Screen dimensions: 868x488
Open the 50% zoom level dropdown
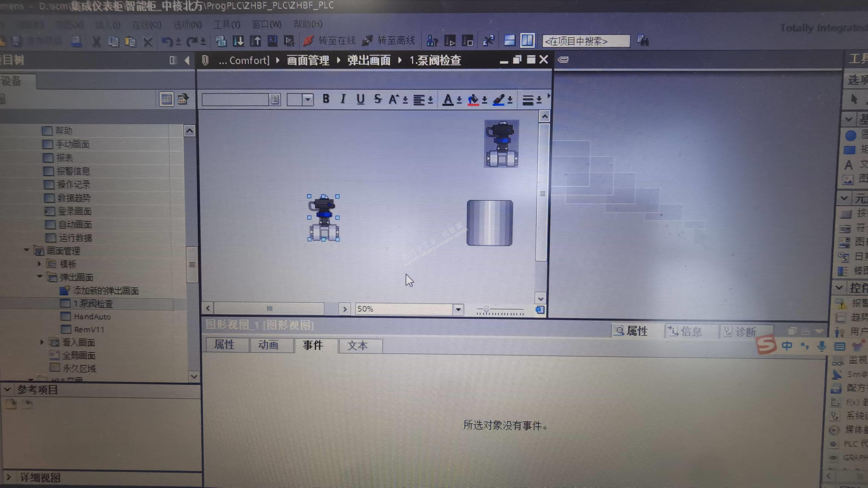458,309
